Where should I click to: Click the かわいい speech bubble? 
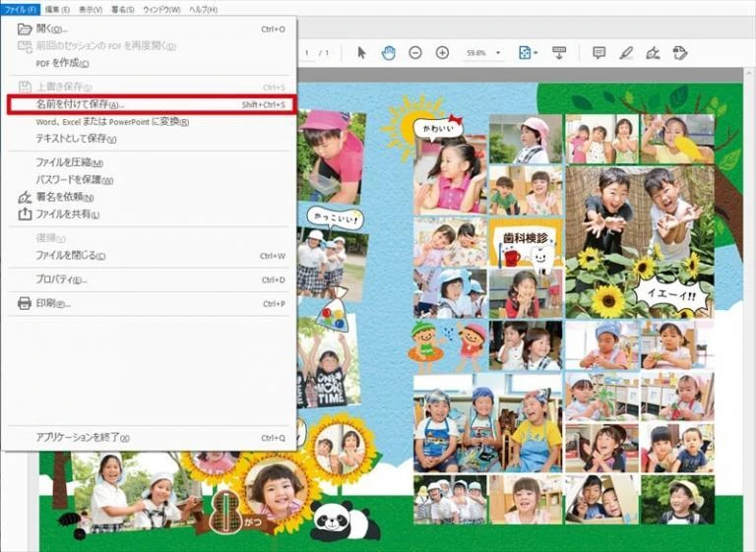(x=438, y=128)
